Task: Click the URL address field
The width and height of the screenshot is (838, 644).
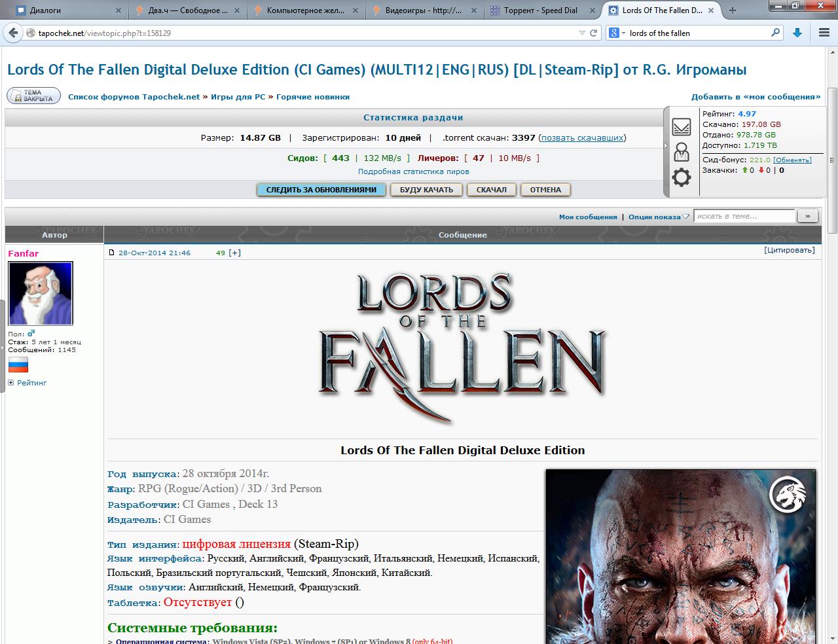Action: pyautogui.click(x=306, y=33)
